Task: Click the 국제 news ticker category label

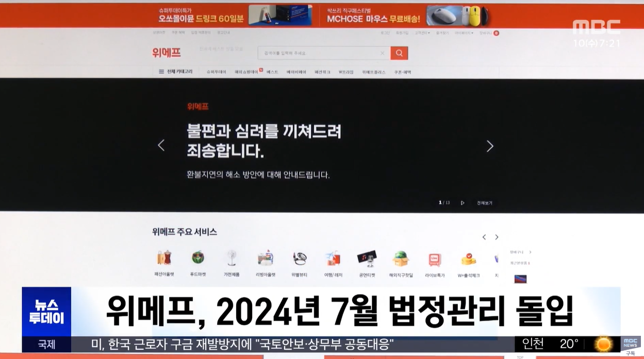Action: pos(46,344)
